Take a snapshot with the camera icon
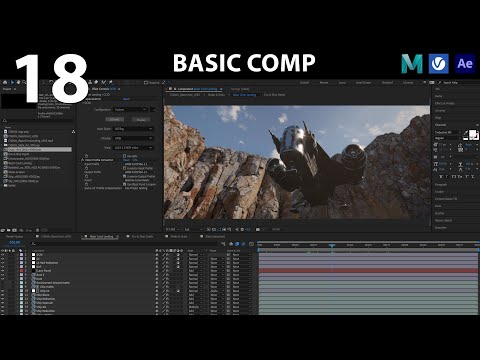 (258, 229)
